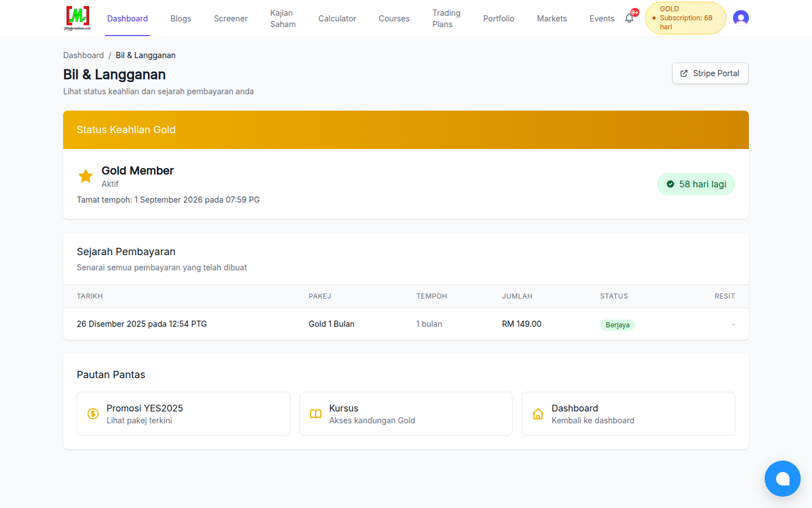Switch to the Dashboard nav tab
Image resolution: width=812 pixels, height=508 pixels.
coord(127,19)
